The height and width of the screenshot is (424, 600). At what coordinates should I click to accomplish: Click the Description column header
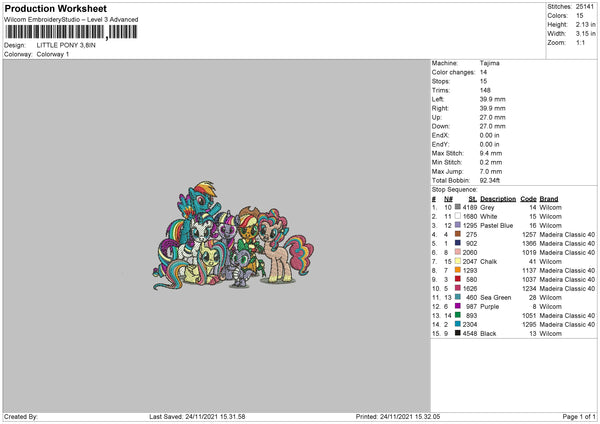(x=498, y=199)
